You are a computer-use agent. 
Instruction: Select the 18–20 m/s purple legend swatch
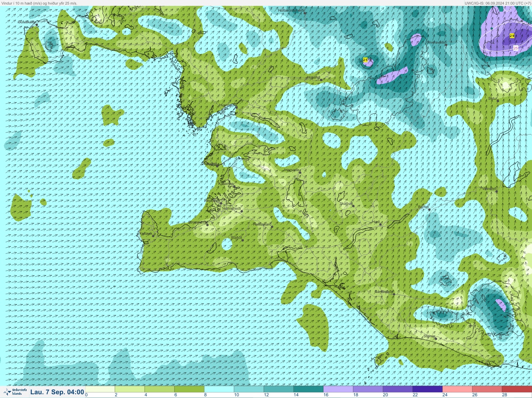pyautogui.click(x=368, y=389)
